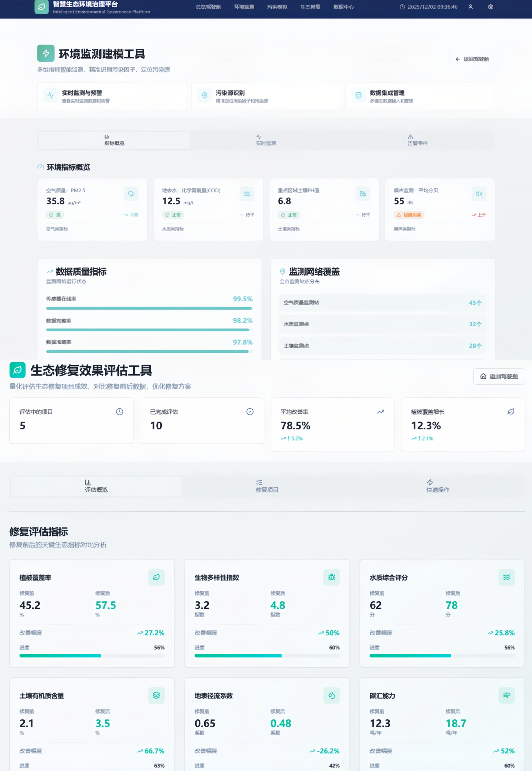Click the water quality score waves icon
Viewport: 532px width, 771px height.
[x=506, y=577]
